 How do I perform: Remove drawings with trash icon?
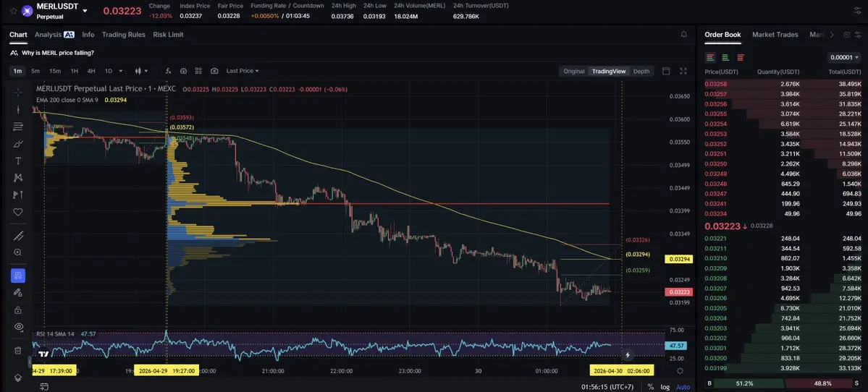click(17, 351)
